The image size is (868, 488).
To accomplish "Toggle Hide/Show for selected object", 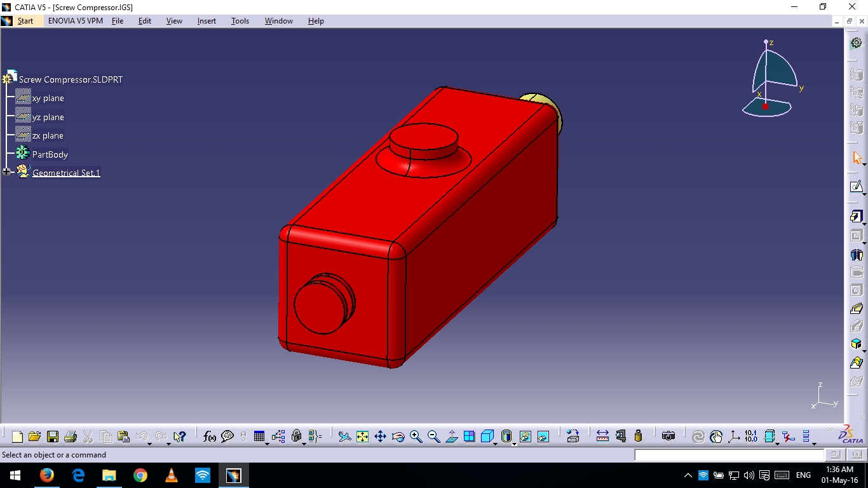I will click(x=526, y=437).
